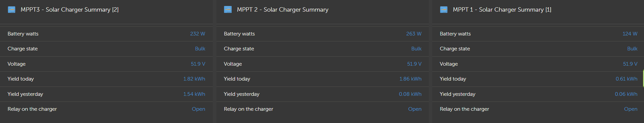Click the MPPT 2 solar charger icon
Screen dimensions: 644x123
[228, 10]
